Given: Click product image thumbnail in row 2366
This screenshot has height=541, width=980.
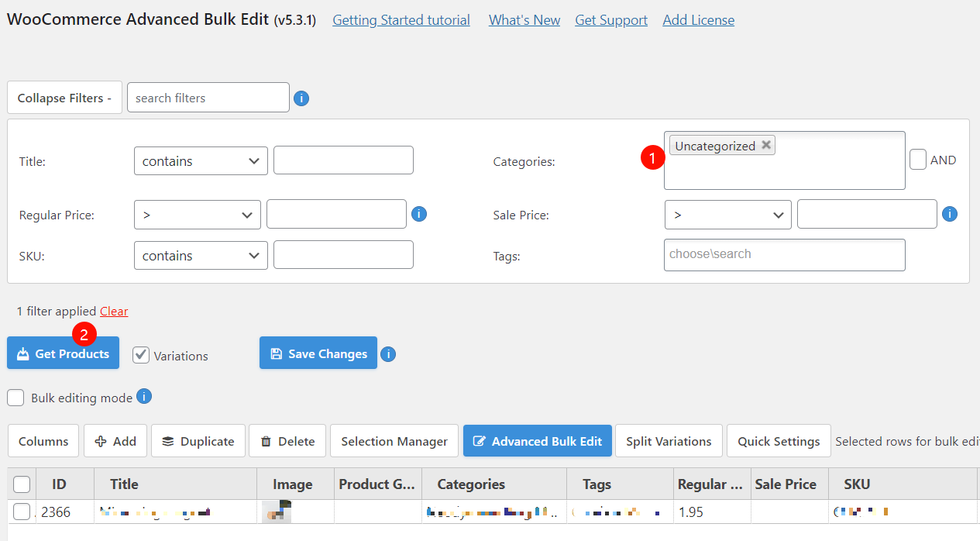Looking at the screenshot, I should (277, 512).
